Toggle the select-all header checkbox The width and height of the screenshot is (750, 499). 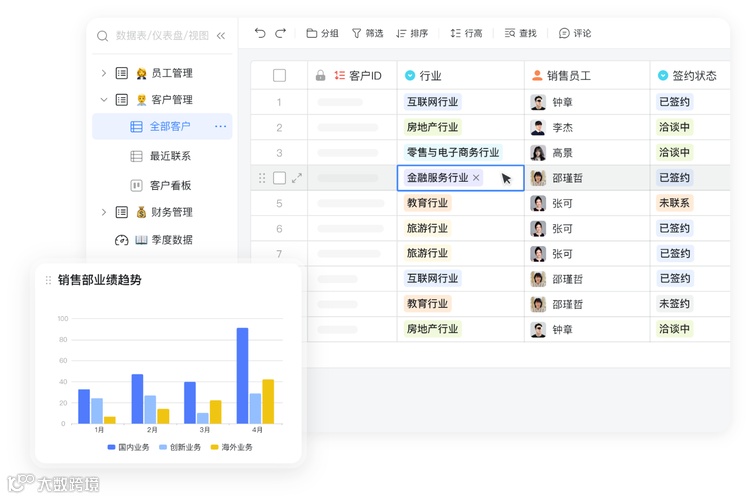click(279, 76)
